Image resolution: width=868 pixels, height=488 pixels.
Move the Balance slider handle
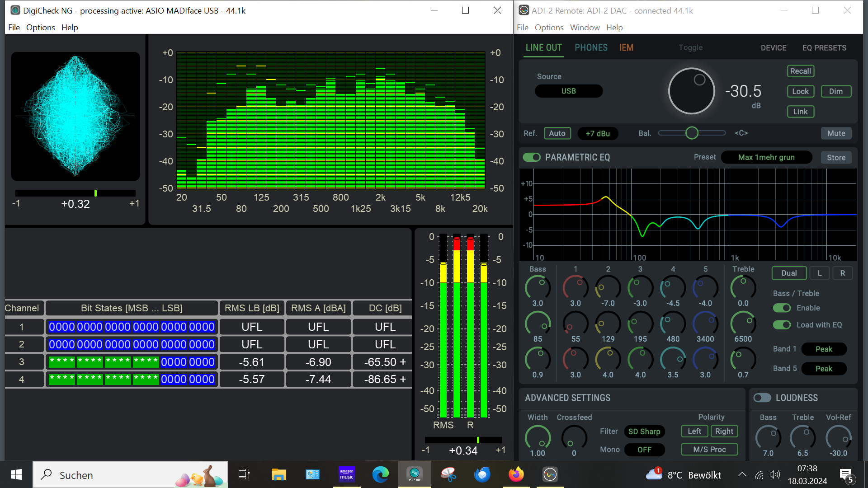click(x=692, y=133)
